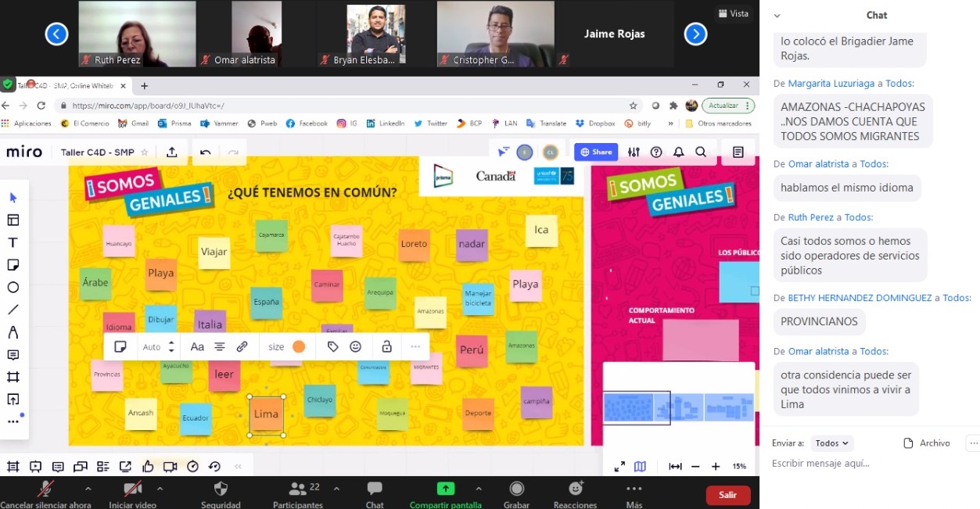980x509 pixels.
Task: Click the blue Share button
Action: coord(595,152)
